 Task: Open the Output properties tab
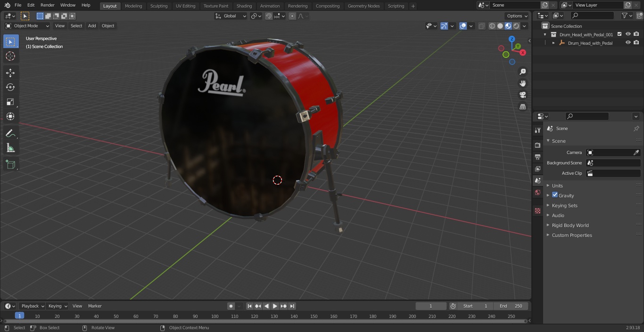[x=537, y=157]
